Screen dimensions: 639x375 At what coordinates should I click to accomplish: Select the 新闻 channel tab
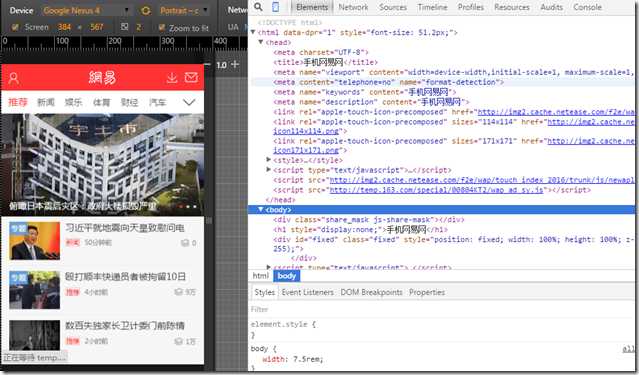[x=46, y=102]
